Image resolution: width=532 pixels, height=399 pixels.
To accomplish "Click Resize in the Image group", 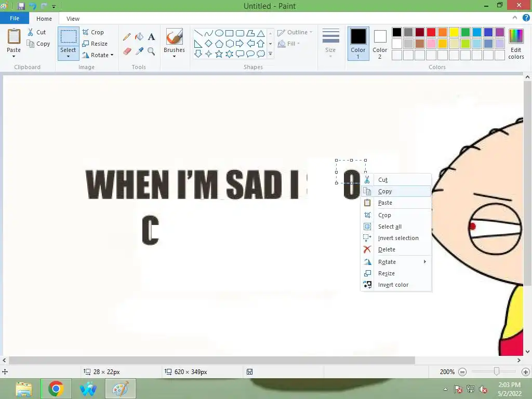I will click(95, 44).
